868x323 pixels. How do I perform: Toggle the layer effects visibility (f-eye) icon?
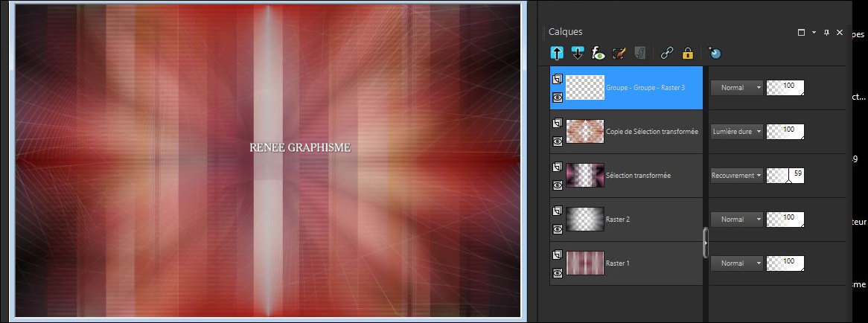[x=599, y=53]
